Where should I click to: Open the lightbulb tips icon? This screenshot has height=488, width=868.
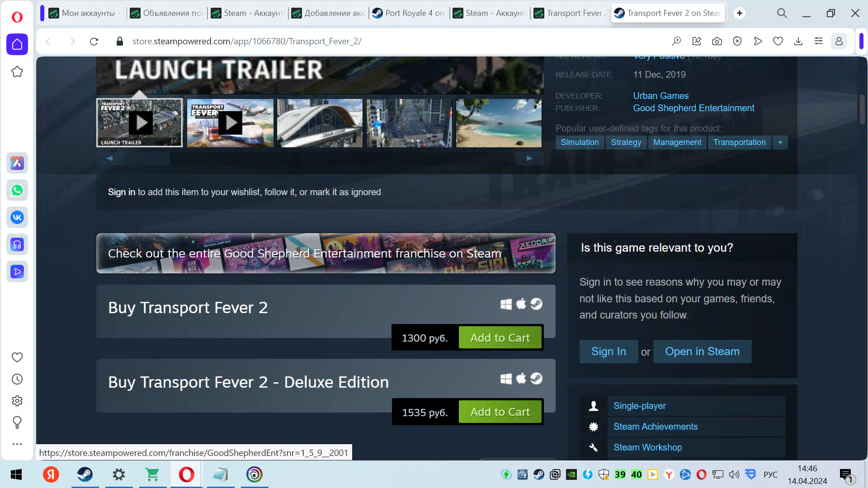(17, 422)
